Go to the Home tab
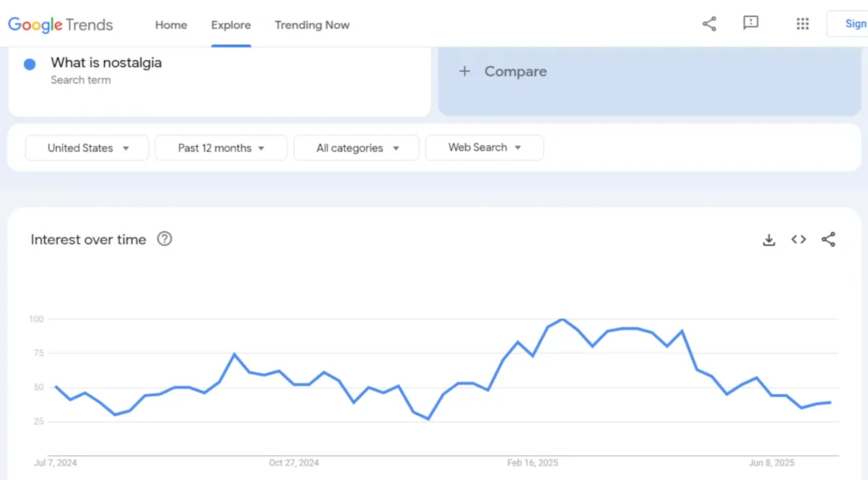This screenshot has width=868, height=480. coord(171,25)
